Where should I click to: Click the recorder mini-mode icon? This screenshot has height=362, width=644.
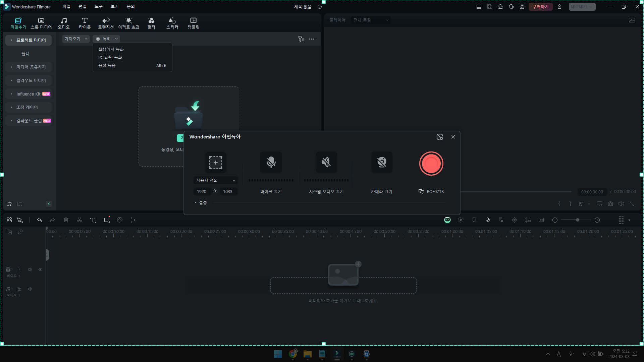tap(440, 137)
